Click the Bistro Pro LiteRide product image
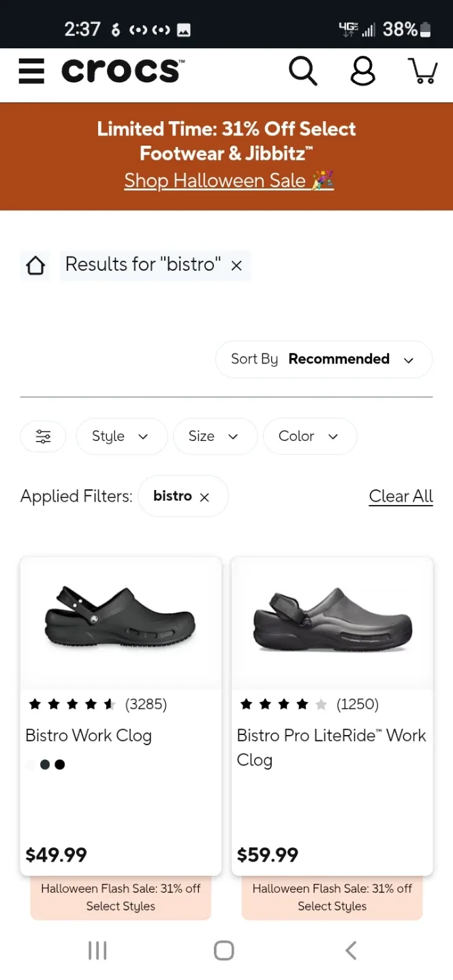 pyautogui.click(x=332, y=623)
